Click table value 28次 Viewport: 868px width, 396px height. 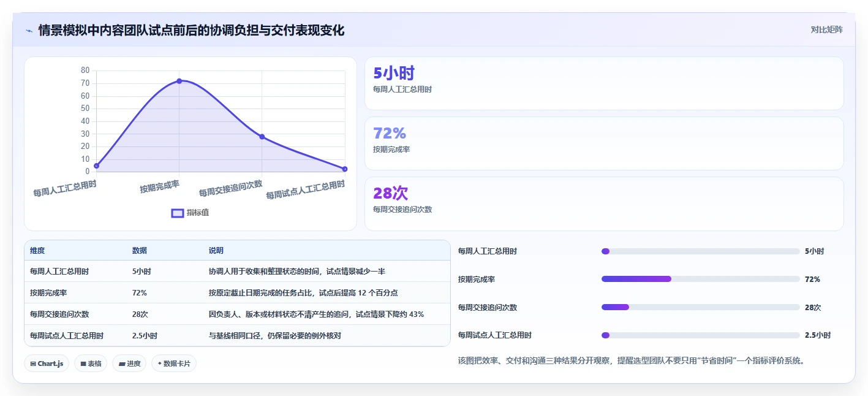(140, 314)
